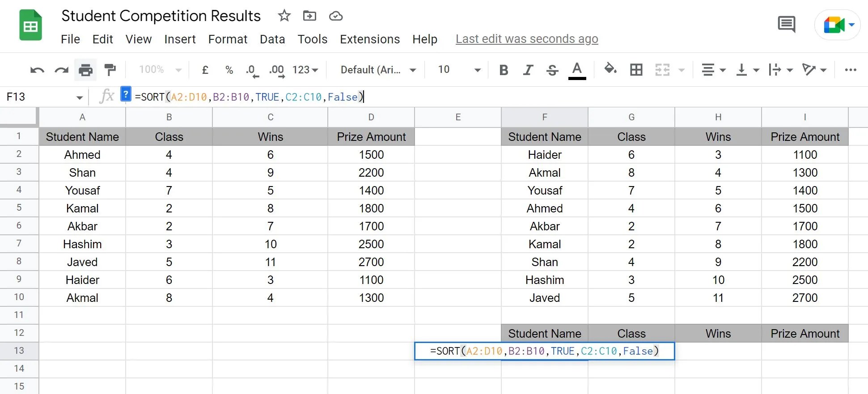Open the Default (Ari...) font dropdown
Screen dimensions: 868x394
[378, 70]
